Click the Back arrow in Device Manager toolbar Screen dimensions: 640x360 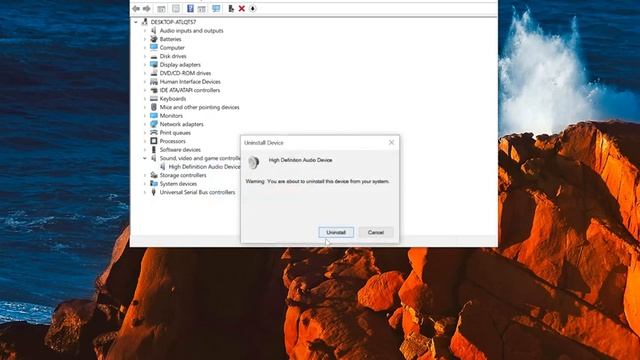click(136, 9)
